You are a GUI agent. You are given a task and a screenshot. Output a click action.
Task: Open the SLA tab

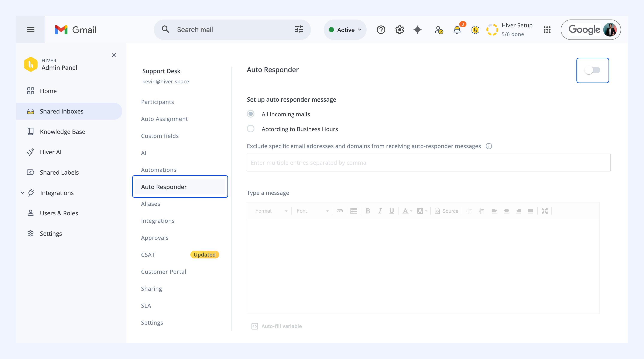pyautogui.click(x=146, y=306)
